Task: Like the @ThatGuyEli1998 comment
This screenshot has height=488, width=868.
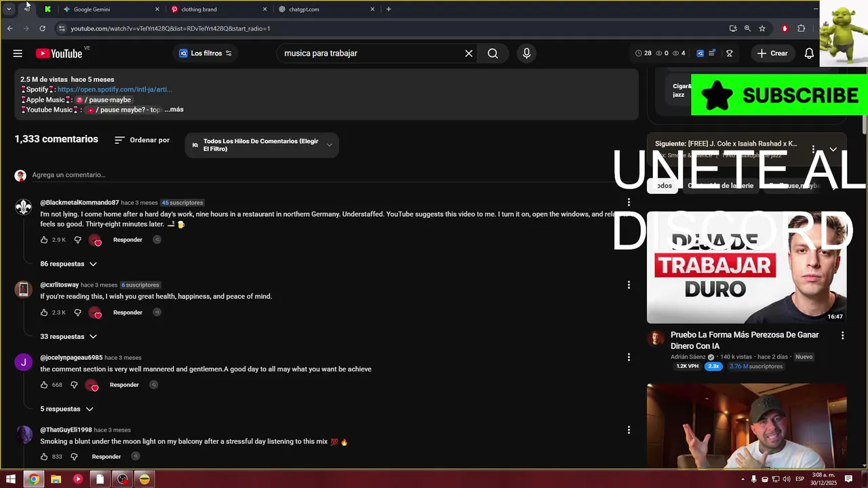Action: click(x=44, y=457)
